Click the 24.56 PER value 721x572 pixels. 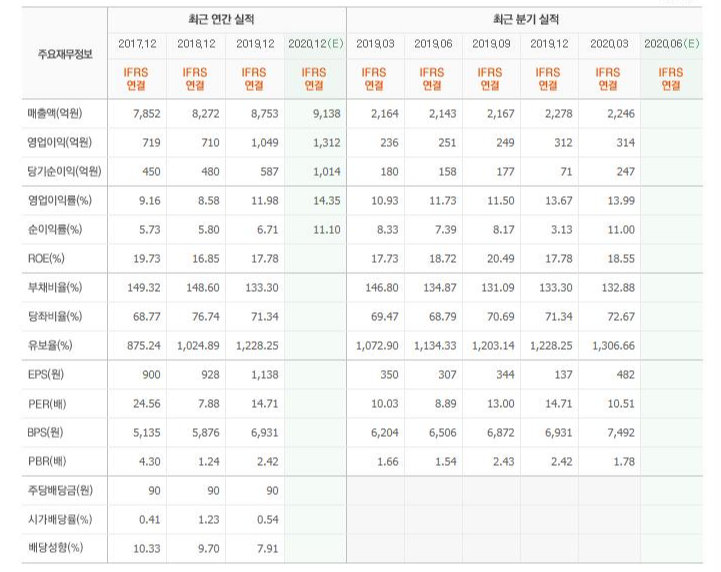point(147,403)
